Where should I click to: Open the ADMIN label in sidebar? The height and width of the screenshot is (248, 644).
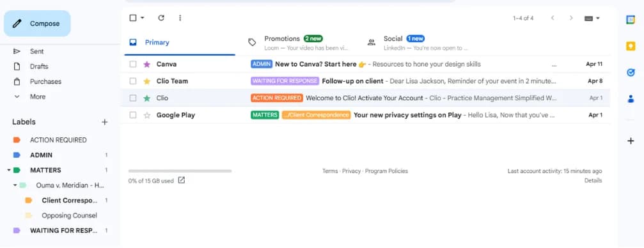(x=41, y=155)
